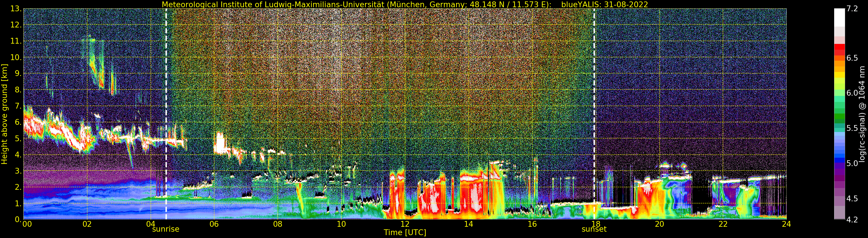Click the white top segment of the colorbar
This screenshot has width=868, height=238.
[x=839, y=18]
